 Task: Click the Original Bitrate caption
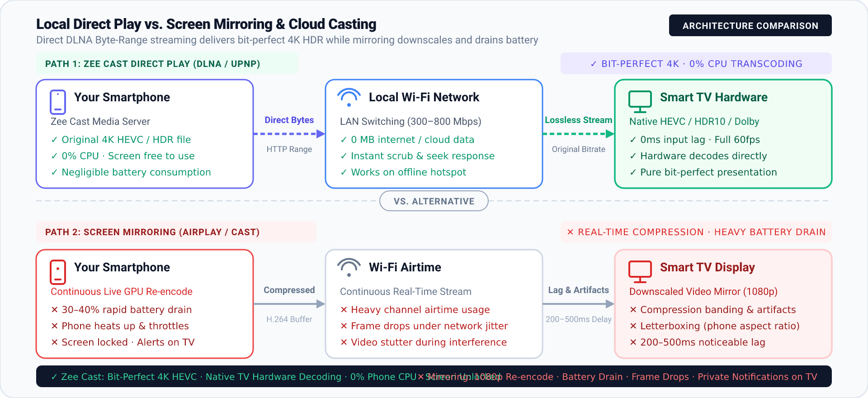(579, 149)
